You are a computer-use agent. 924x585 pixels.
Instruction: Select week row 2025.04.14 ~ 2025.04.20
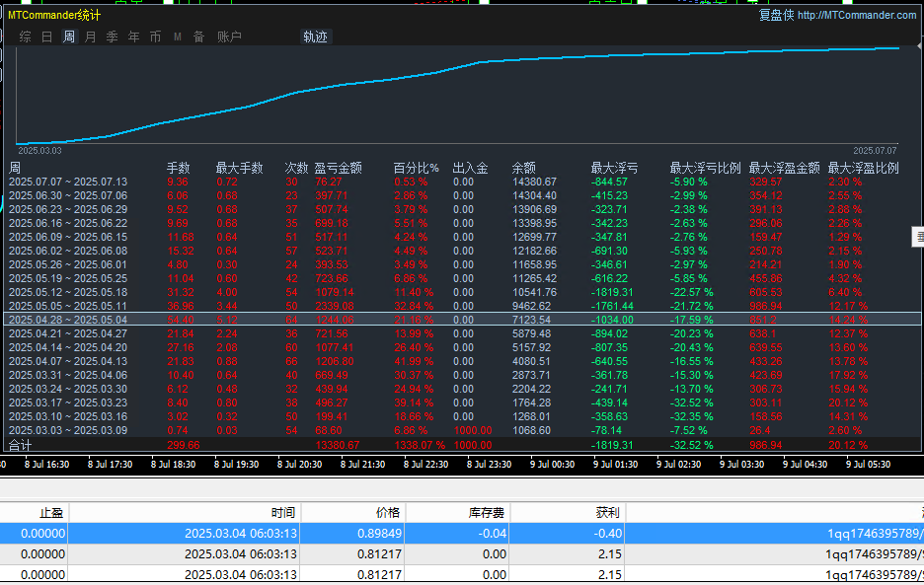click(462, 347)
